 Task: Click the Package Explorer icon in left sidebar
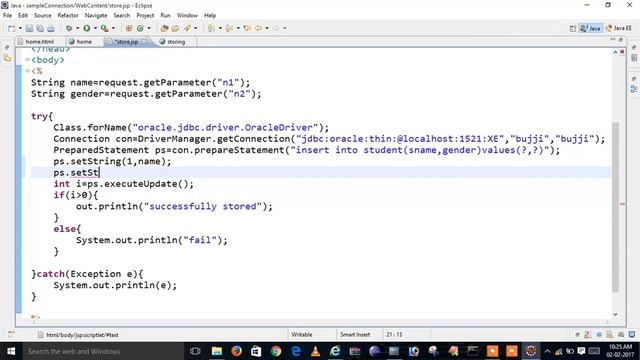(7, 58)
